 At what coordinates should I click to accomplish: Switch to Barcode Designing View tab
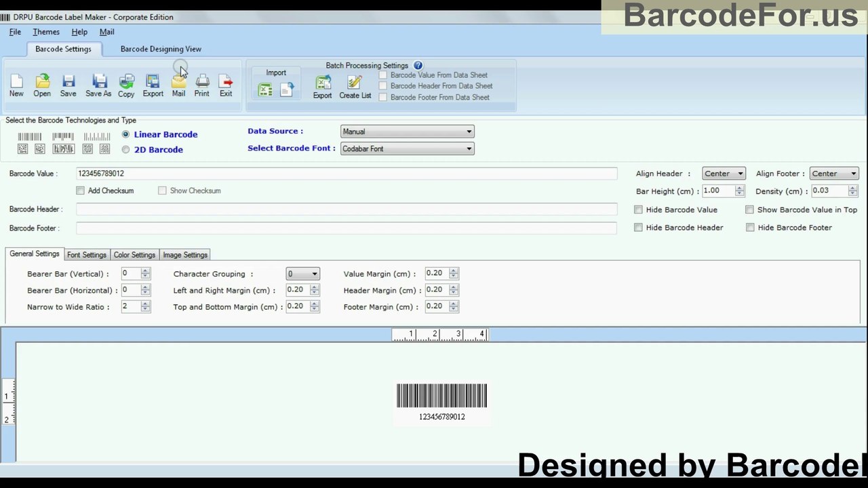(161, 49)
